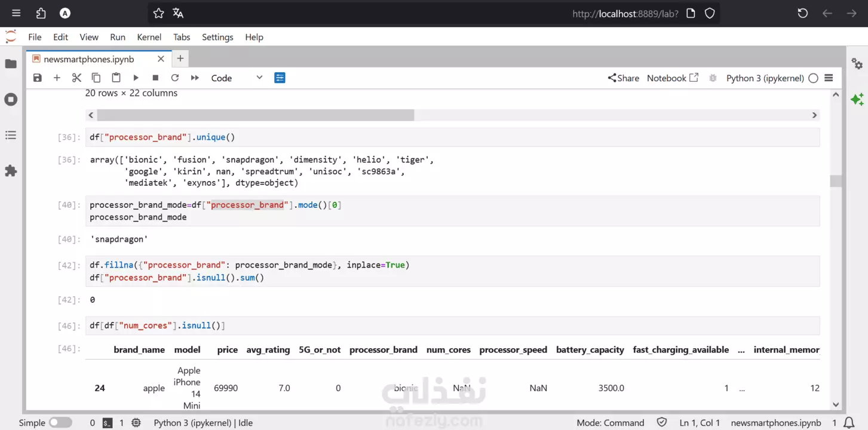Click the output scrollbar's right arrow
868x430 pixels.
814,115
